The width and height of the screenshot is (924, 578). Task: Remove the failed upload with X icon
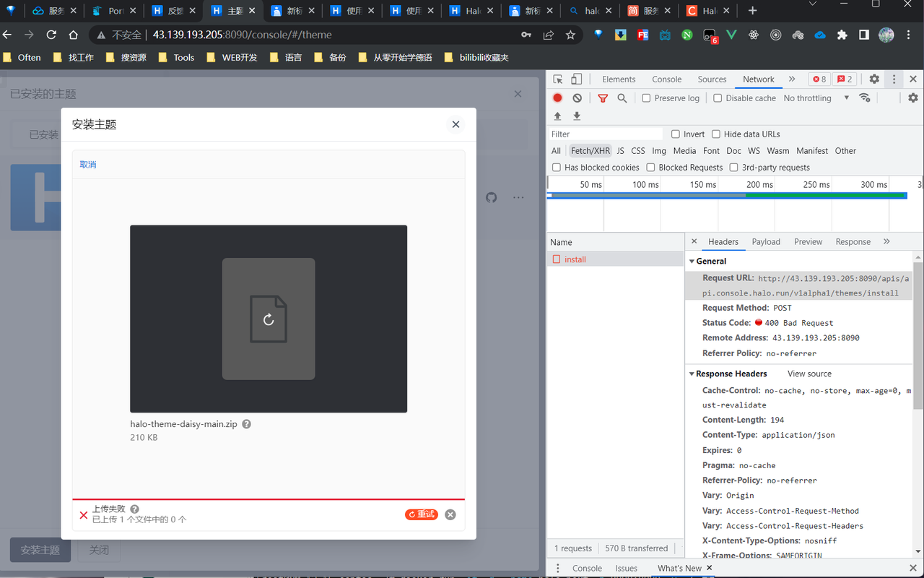coord(450,514)
